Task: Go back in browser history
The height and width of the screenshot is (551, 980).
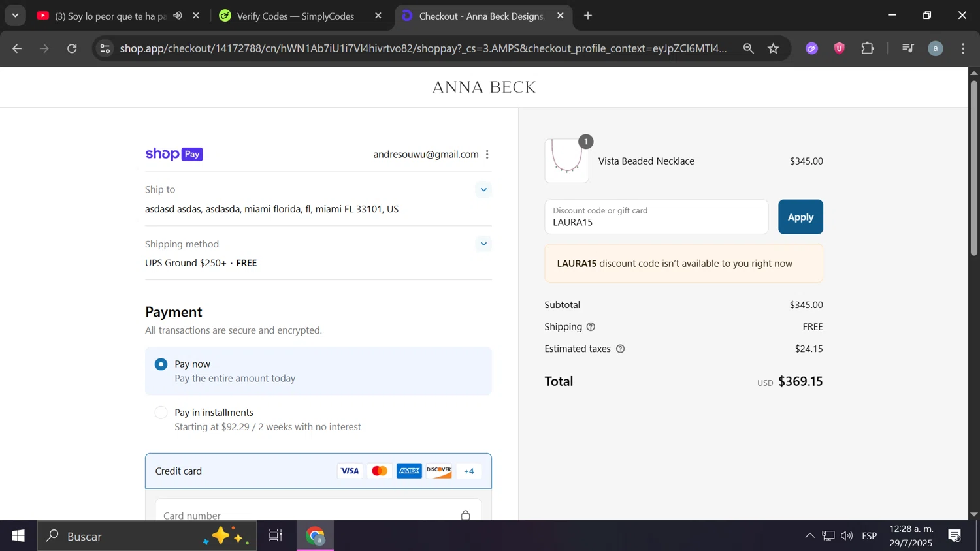Action: coord(17,48)
